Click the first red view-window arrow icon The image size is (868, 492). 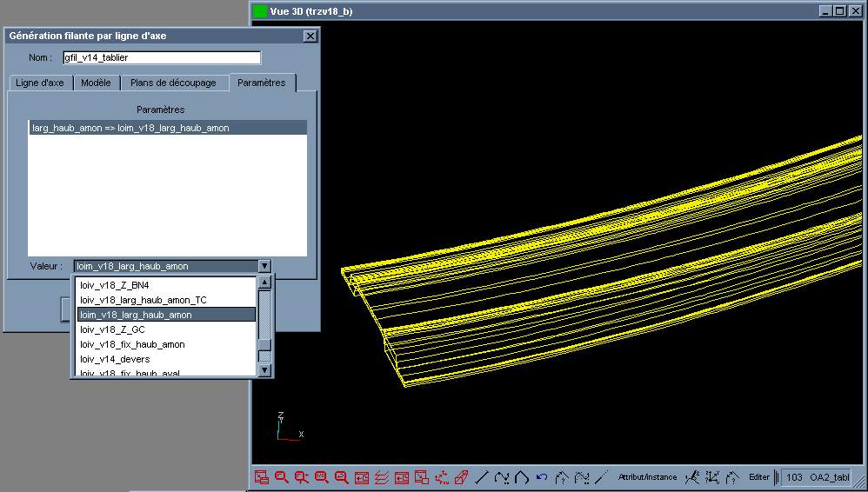362,477
